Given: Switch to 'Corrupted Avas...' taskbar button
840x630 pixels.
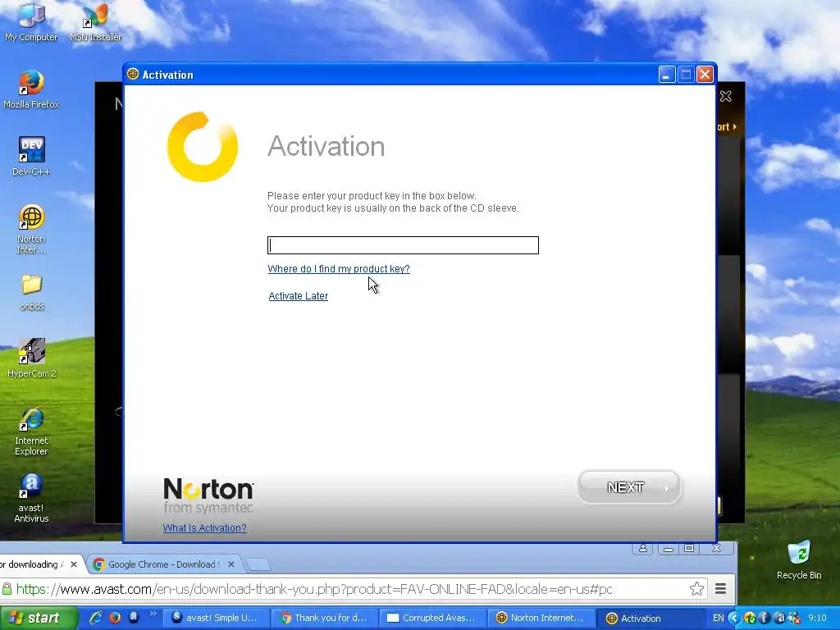Looking at the screenshot, I should click(x=433, y=618).
